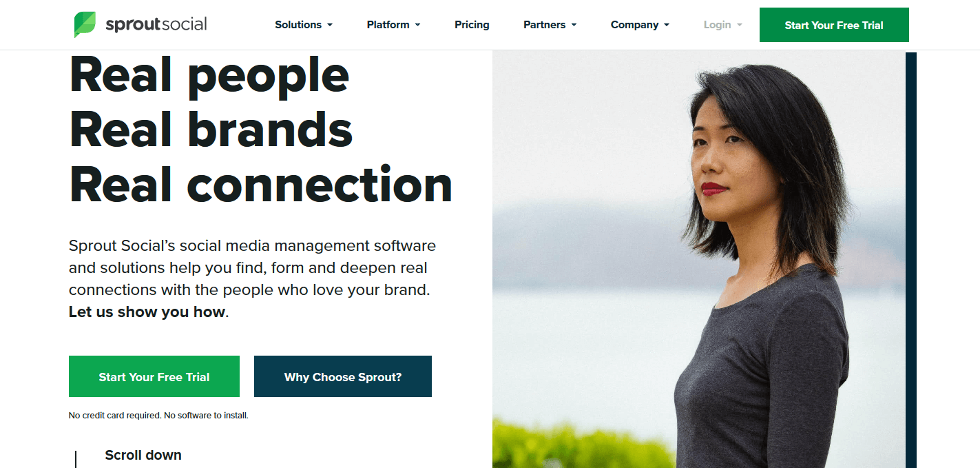The height and width of the screenshot is (468, 980).
Task: Open the Login dropdown
Action: (722, 25)
